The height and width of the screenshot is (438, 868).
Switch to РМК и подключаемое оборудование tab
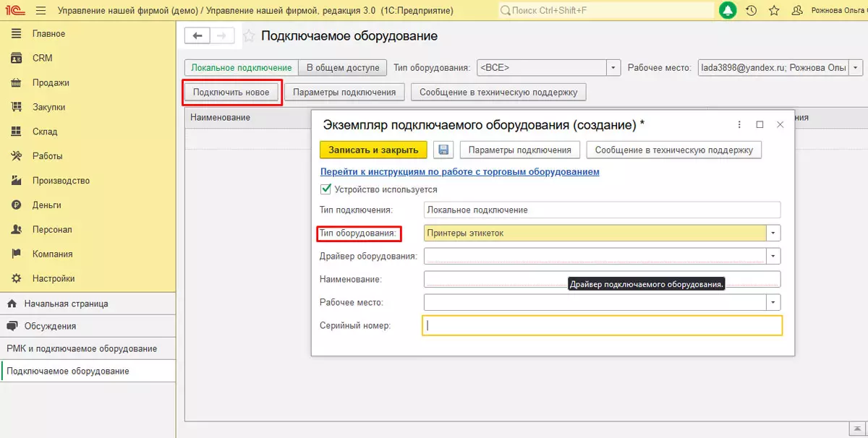click(x=88, y=348)
